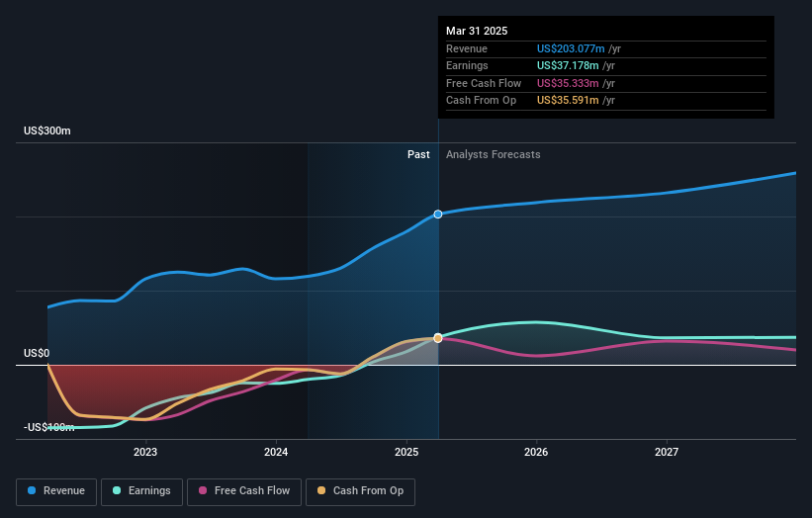The height and width of the screenshot is (518, 812).
Task: Click the Cash From Op label in tooltip
Action: point(481,101)
